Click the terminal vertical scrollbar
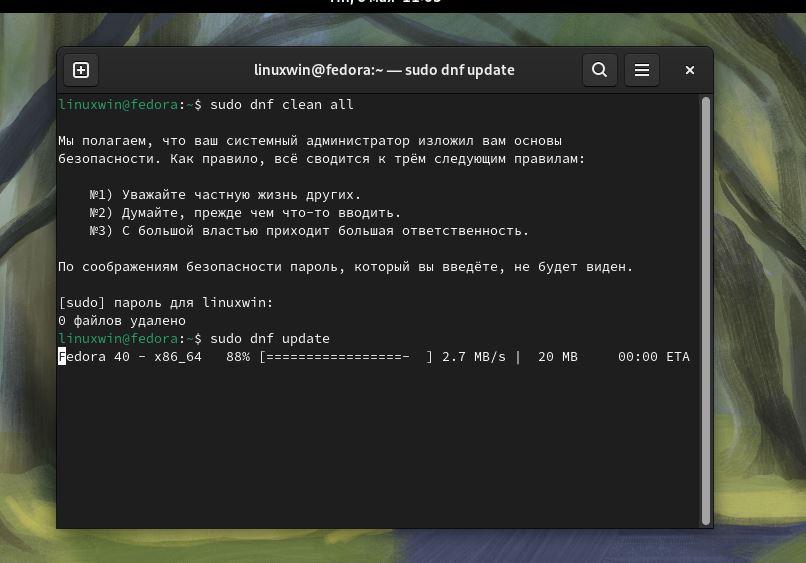 [706, 311]
